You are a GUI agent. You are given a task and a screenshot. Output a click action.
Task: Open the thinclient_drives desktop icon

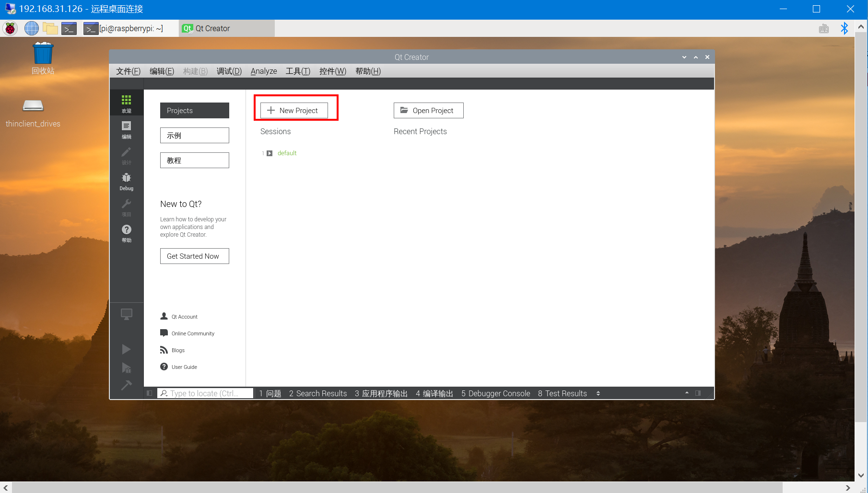coord(33,113)
